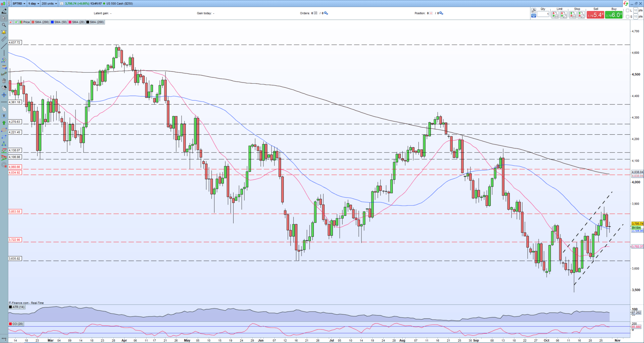Click the SMA (20) indicator label

click(77, 22)
